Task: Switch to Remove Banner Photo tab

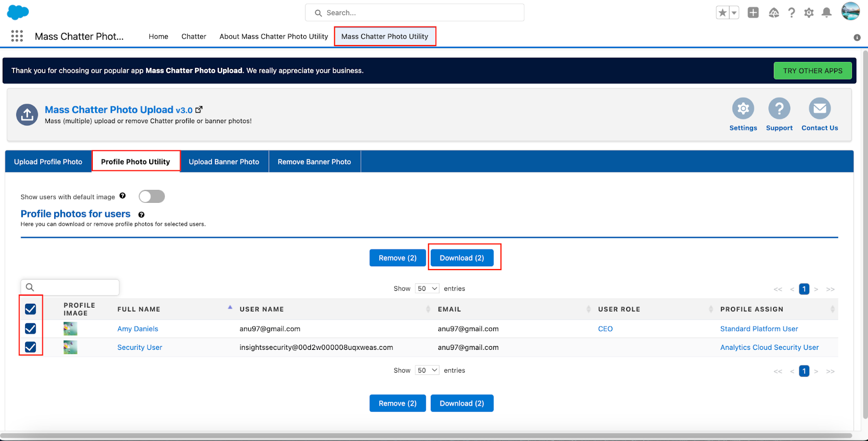Action: (314, 162)
